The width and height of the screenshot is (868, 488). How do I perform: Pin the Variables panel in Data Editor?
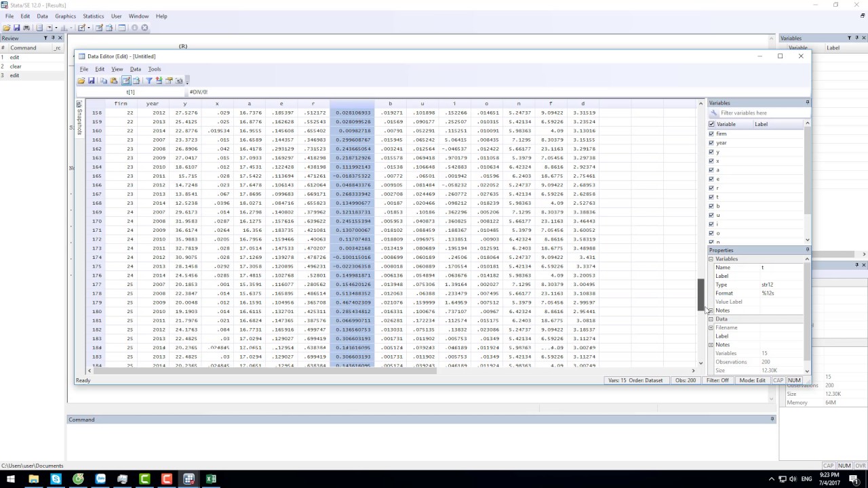click(807, 102)
